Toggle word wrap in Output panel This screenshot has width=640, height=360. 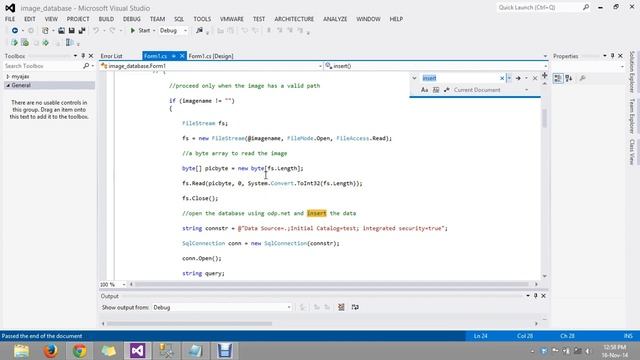pyautogui.click(x=355, y=307)
